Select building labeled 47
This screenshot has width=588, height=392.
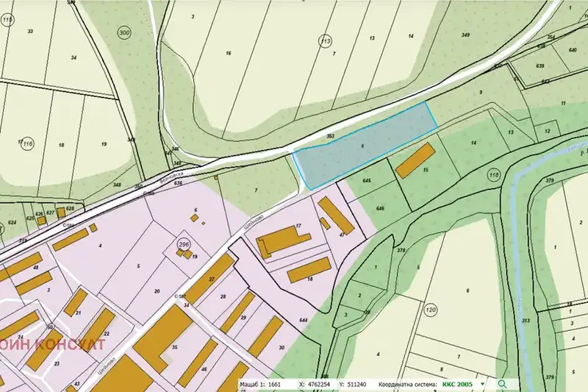(336, 215)
